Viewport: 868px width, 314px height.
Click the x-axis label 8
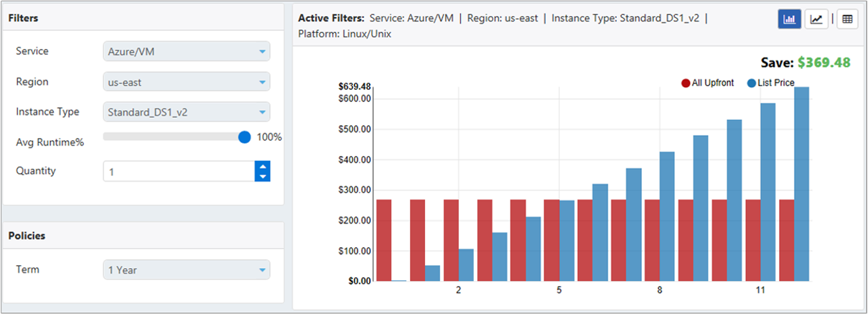(659, 290)
